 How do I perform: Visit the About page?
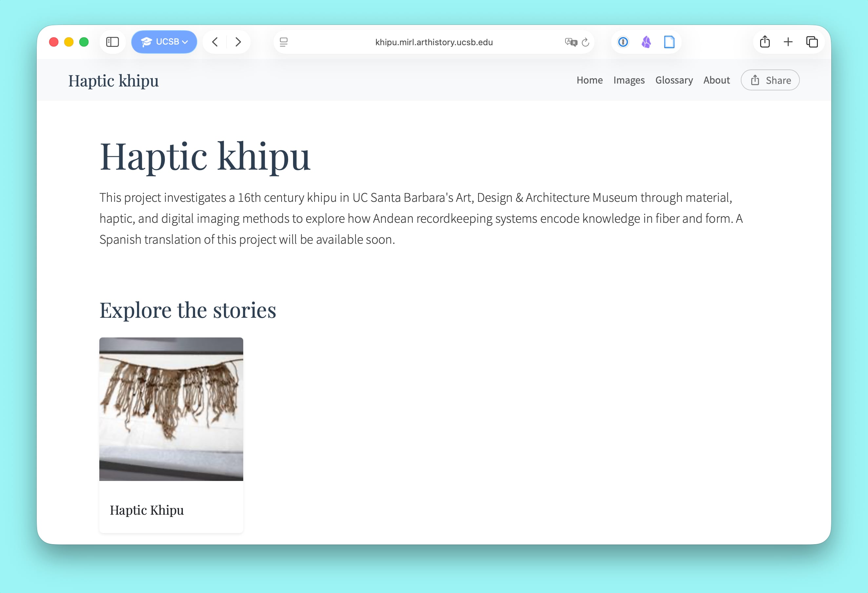coord(716,80)
